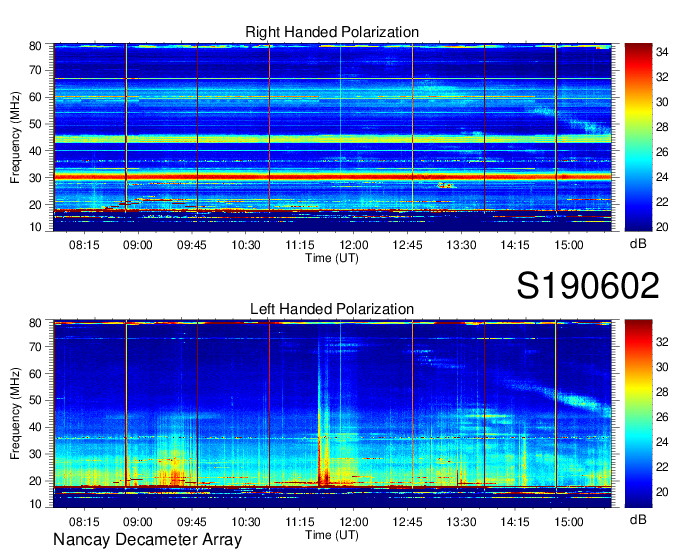The width and height of the screenshot is (680, 552).
Task: Click the 40 MHz tick of Right Handed plot
Action: coord(35,151)
